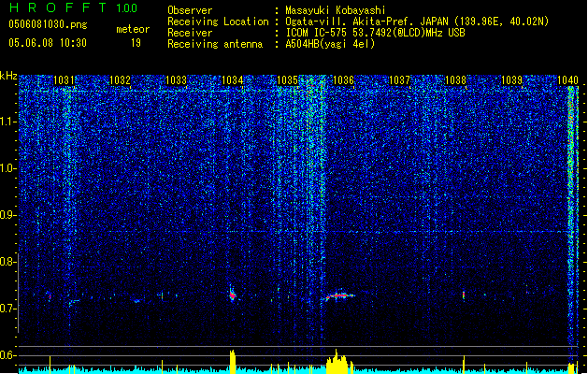Click the bright meteor echo at 1034
Viewport: 588px width, 374px height.
pyautogui.click(x=233, y=295)
